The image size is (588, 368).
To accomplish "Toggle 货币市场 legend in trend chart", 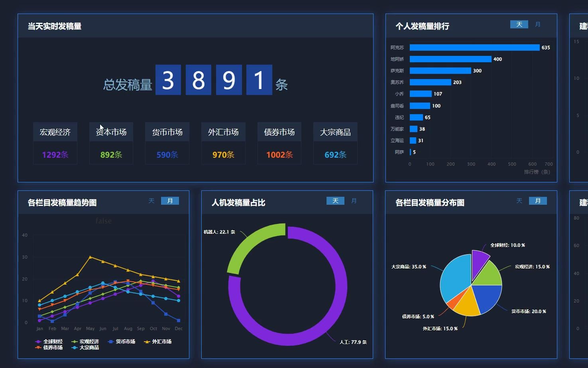I will 122,342.
